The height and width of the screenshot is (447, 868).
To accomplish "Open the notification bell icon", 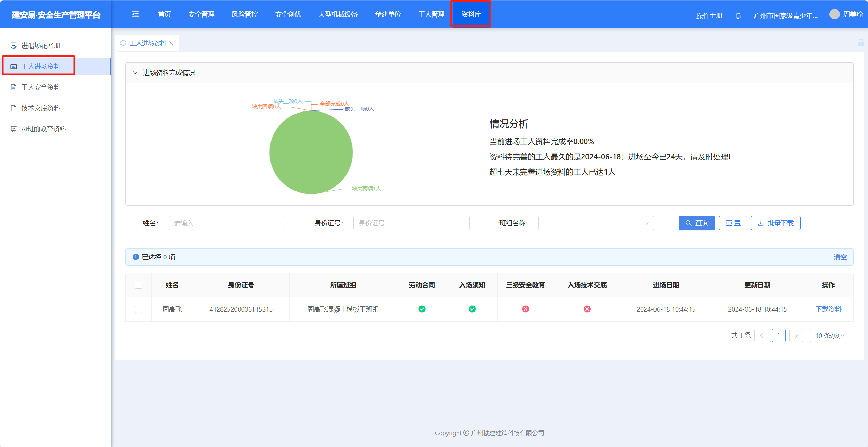I will tap(738, 16).
